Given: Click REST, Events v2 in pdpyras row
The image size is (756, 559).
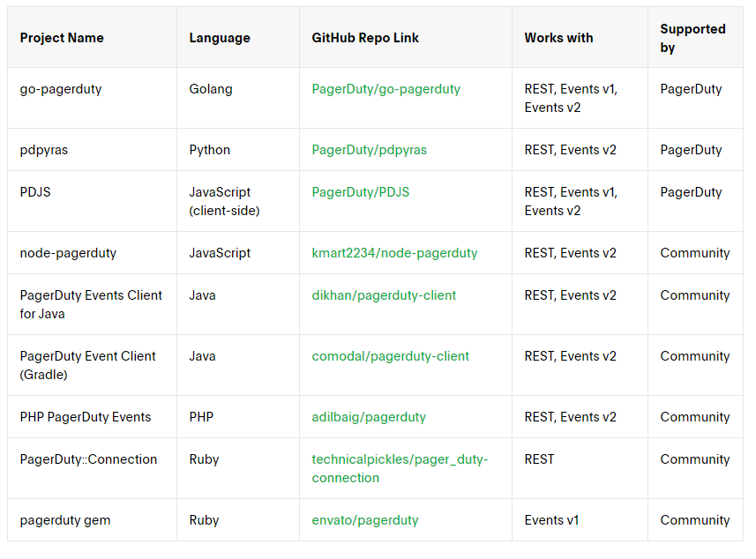Looking at the screenshot, I should pyautogui.click(x=571, y=150).
